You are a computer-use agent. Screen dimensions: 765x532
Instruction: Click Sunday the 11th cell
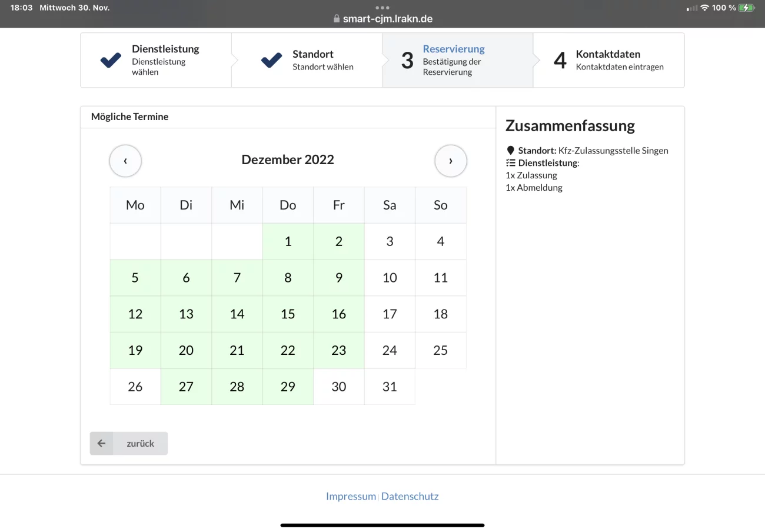[441, 278]
